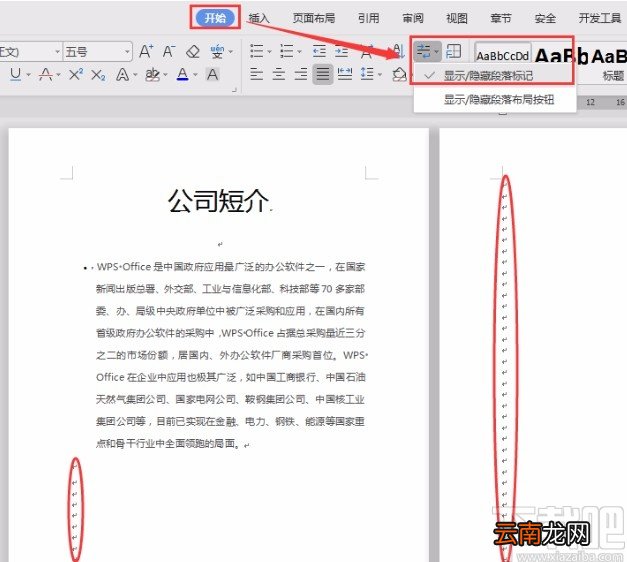The width and height of the screenshot is (627, 562).
Task: Click the numbered list icon
Action: 286,51
